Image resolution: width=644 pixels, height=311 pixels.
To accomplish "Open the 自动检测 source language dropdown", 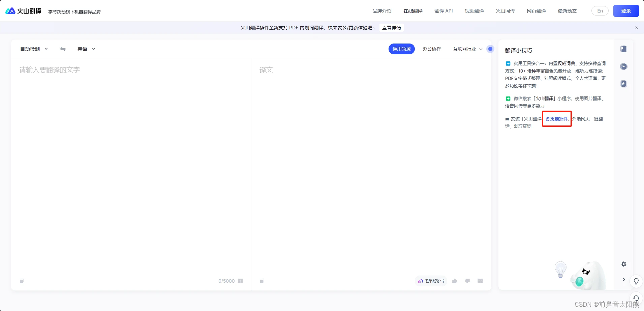I will pos(34,49).
